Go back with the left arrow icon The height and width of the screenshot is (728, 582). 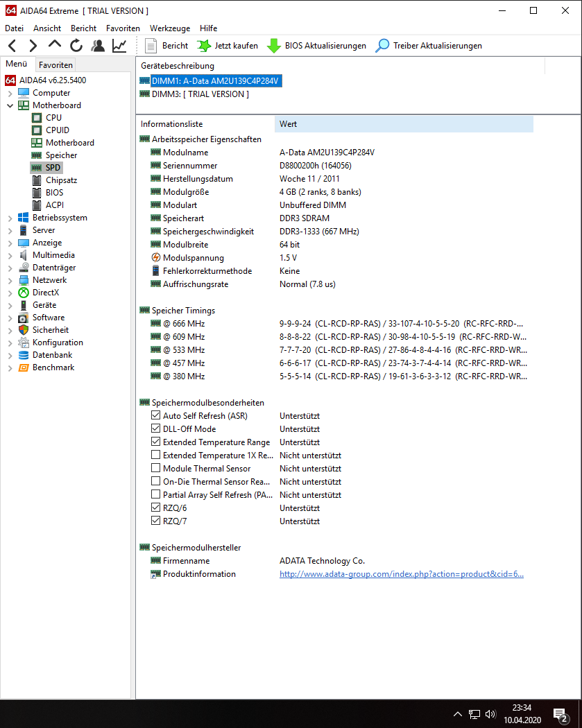[12, 46]
